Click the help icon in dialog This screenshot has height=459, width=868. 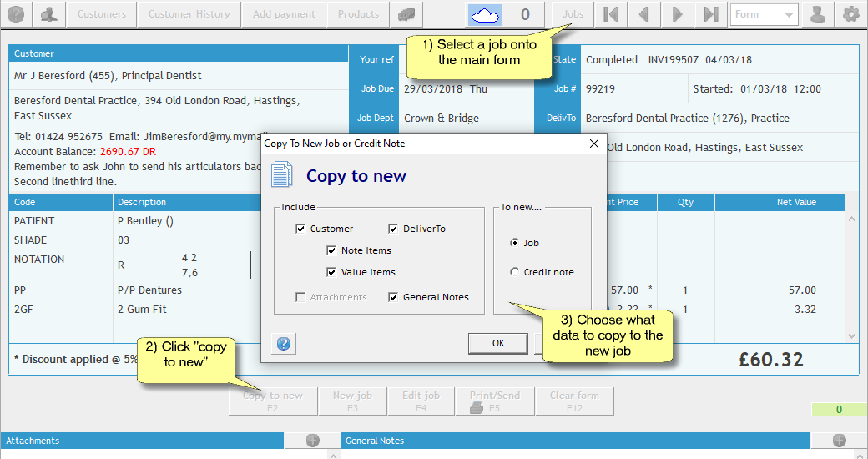(x=284, y=344)
